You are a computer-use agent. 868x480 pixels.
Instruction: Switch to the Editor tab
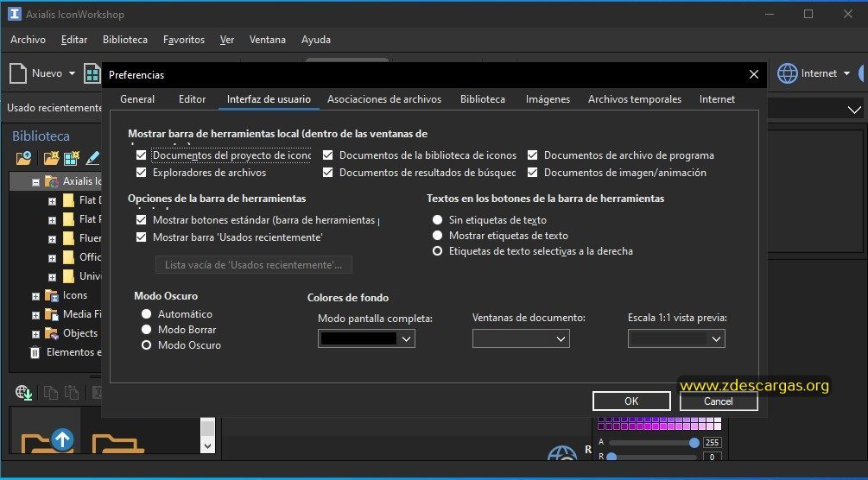tap(192, 99)
